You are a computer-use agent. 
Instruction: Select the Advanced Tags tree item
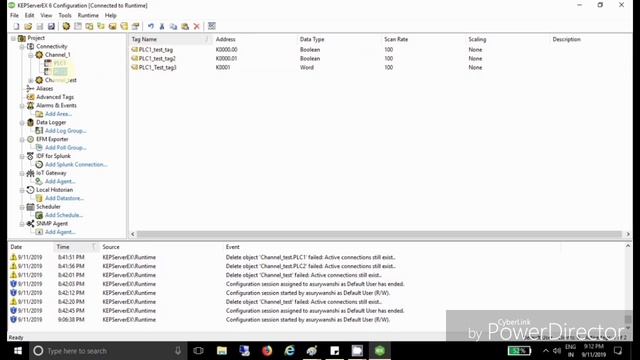(55, 97)
